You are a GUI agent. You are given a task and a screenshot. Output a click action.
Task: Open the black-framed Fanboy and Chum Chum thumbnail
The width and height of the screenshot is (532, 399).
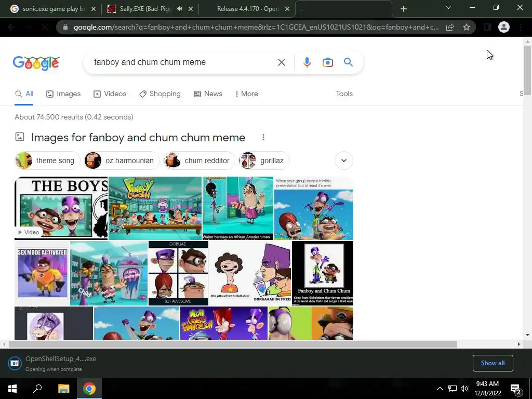323,273
